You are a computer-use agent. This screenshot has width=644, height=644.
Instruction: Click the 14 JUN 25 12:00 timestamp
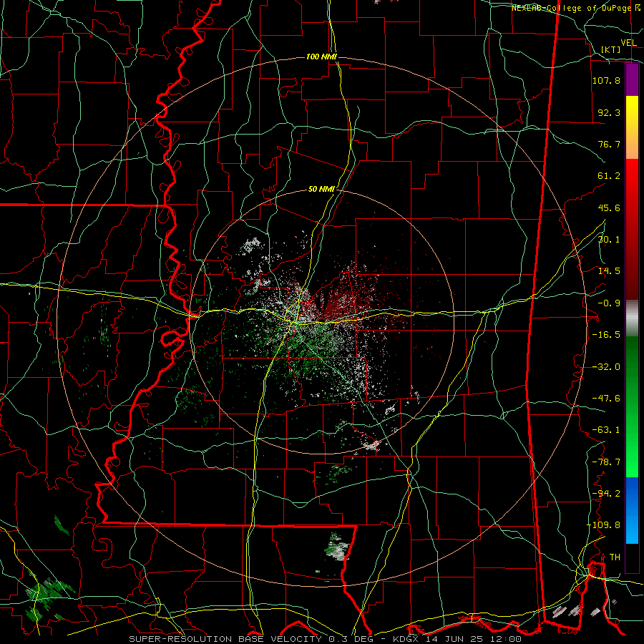coord(474,639)
